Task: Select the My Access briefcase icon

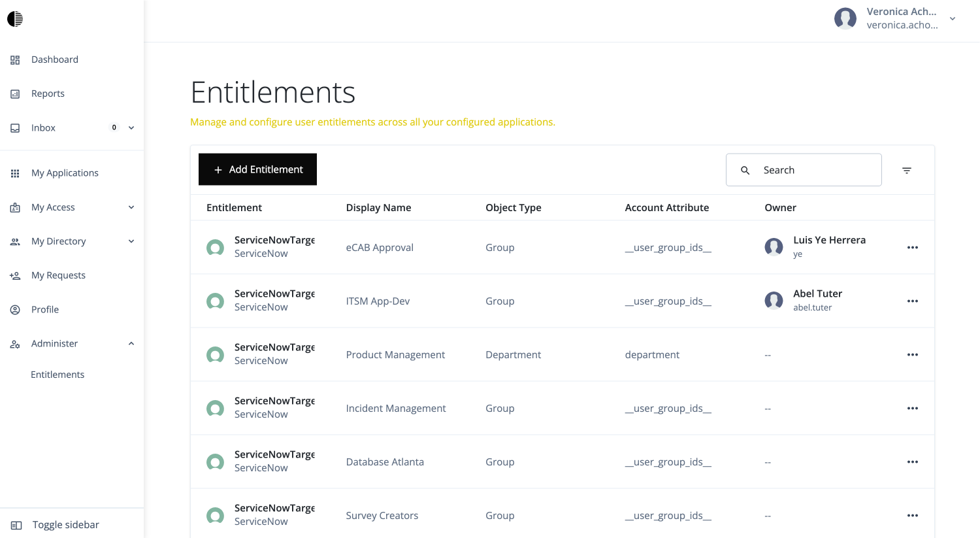Action: click(x=14, y=207)
